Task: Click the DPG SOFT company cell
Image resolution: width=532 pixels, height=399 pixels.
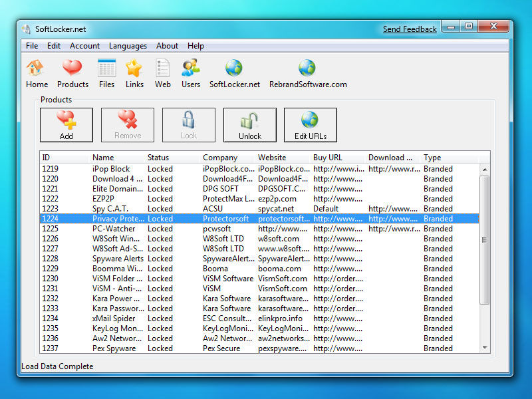Action: pyautogui.click(x=221, y=189)
